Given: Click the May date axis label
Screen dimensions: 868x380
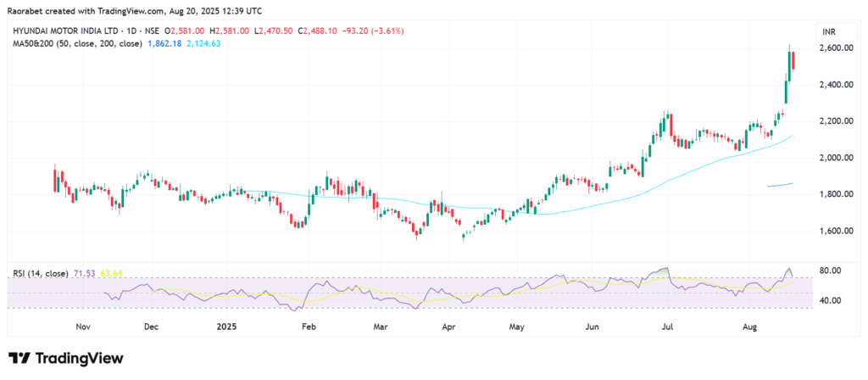Looking at the screenshot, I should coord(516,327).
